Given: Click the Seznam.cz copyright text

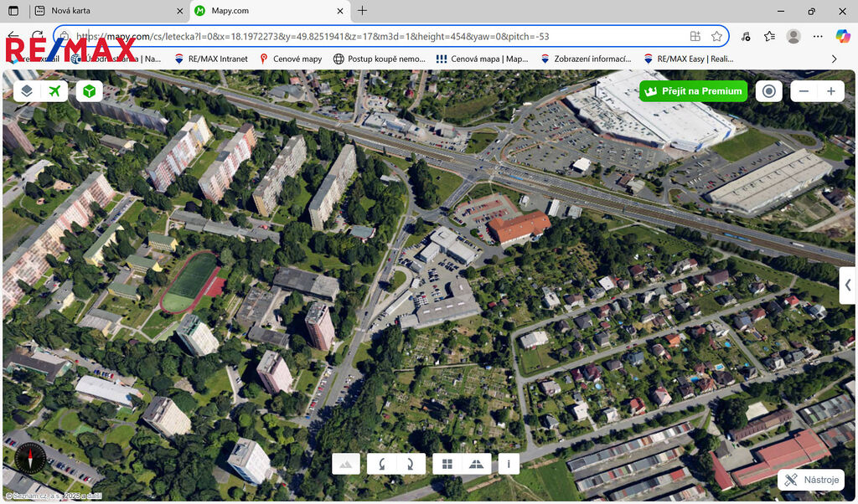Looking at the screenshot, I should click(54, 496).
